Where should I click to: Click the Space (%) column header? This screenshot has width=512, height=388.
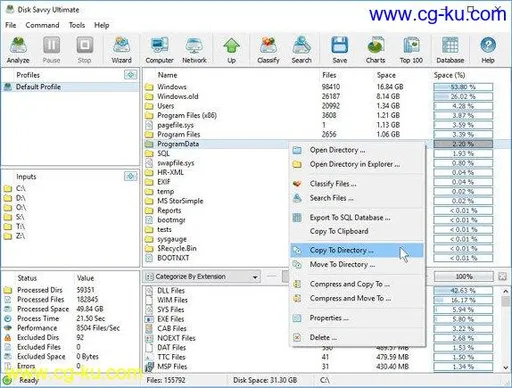[449, 75]
